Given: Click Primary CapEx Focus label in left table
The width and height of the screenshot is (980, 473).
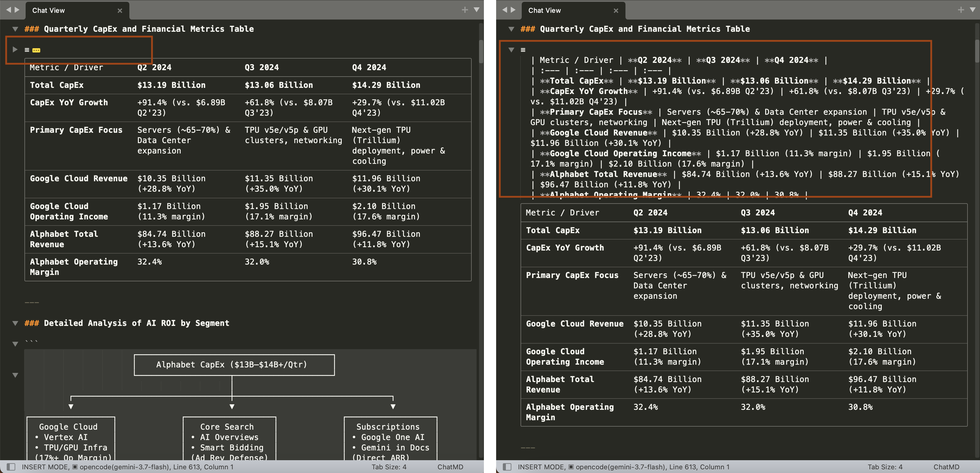Looking at the screenshot, I should 76,130.
